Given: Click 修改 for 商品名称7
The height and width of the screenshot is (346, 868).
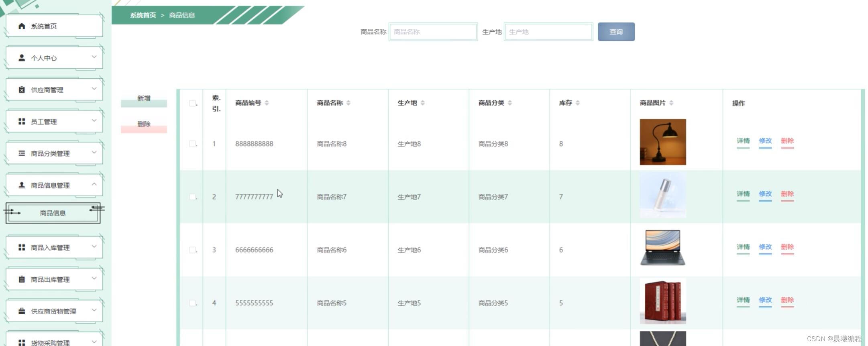Looking at the screenshot, I should pyautogui.click(x=765, y=194).
